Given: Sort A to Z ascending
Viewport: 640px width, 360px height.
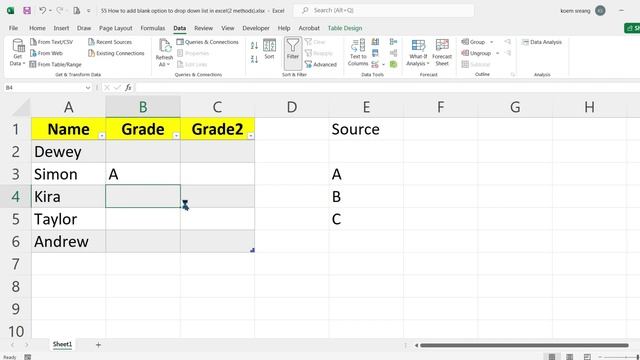Looking at the screenshot, I should pyautogui.click(x=254, y=45).
